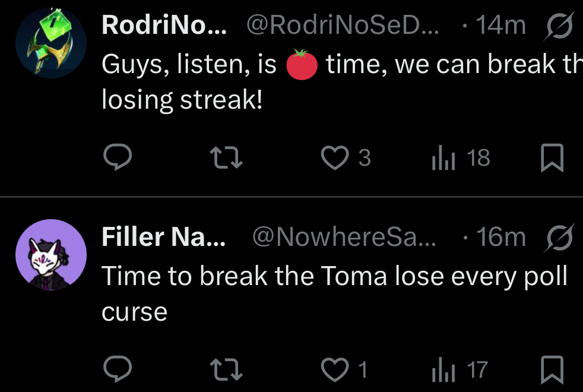Open RodriNo display name profile

tap(163, 26)
